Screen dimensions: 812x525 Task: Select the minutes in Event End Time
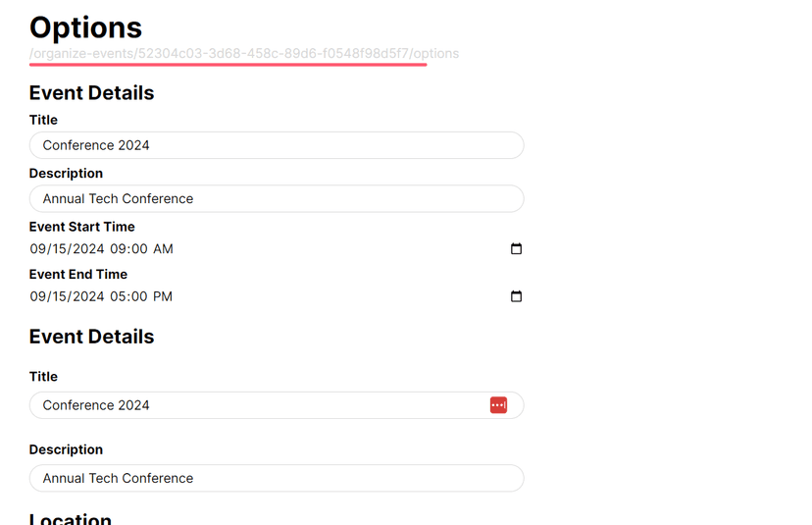tap(138, 296)
